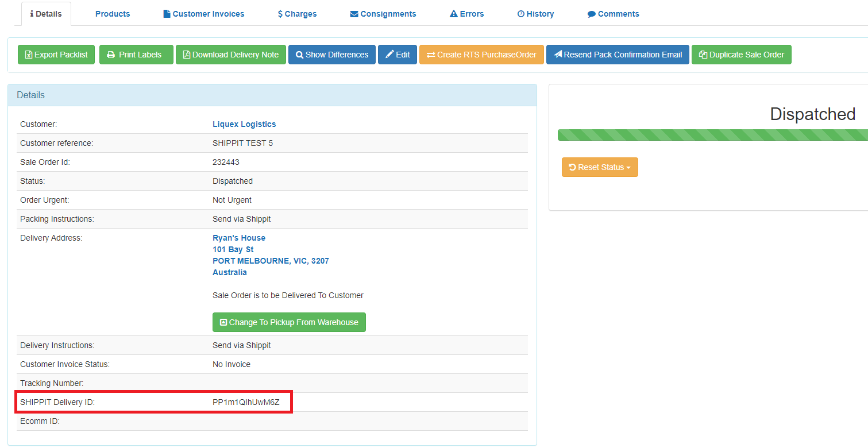
Task: Duplicate the Sale Order
Action: tap(742, 55)
